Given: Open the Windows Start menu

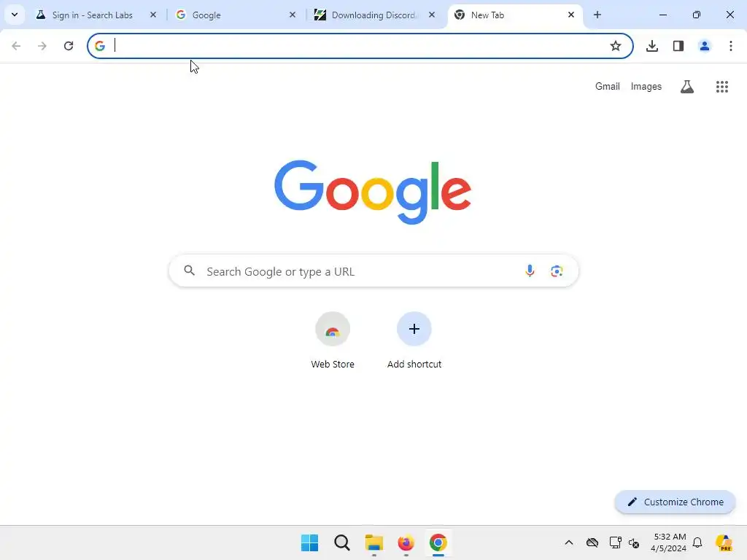Looking at the screenshot, I should coord(309,542).
